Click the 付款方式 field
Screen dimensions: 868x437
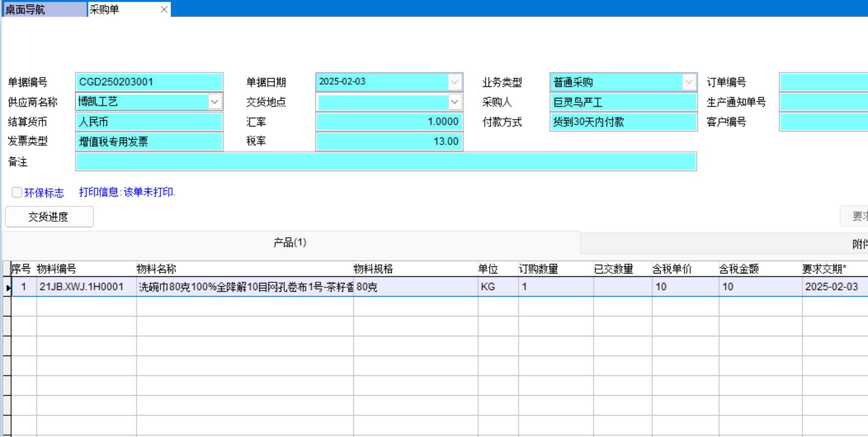[623, 122]
